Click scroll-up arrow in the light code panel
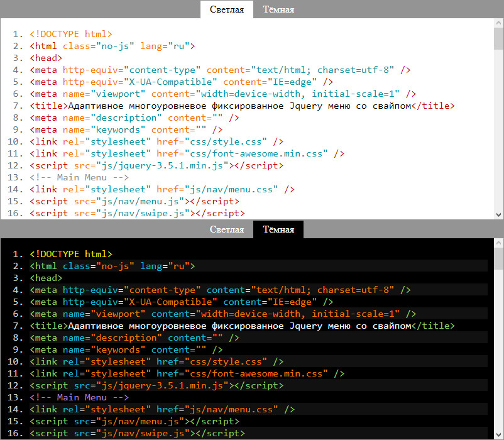Viewport: 504px width, 440px height. (x=498, y=23)
